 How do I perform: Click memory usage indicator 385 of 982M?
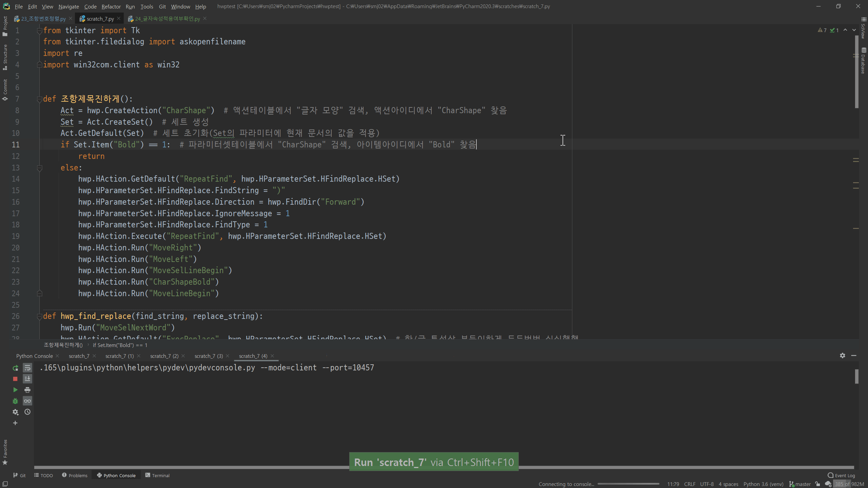pos(849,484)
